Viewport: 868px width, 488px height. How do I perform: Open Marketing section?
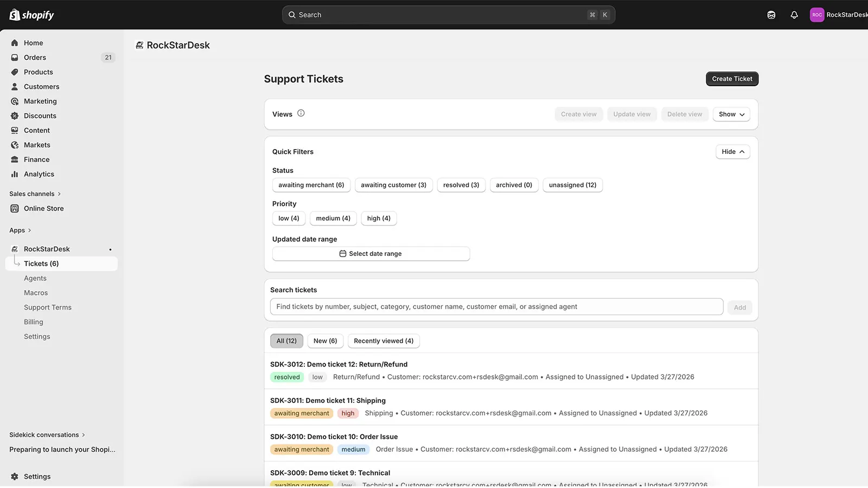pyautogui.click(x=40, y=101)
